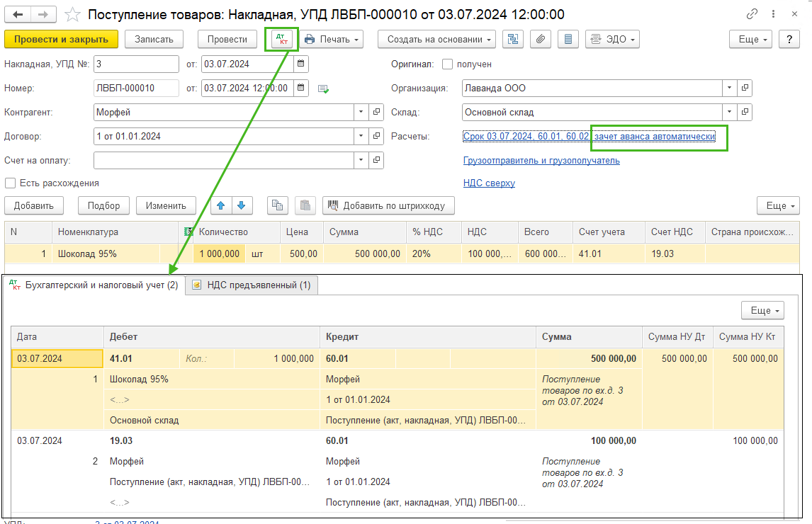Select the Счет НДС cell 19.03
Viewport: 812px width, 524px height.
point(675,254)
